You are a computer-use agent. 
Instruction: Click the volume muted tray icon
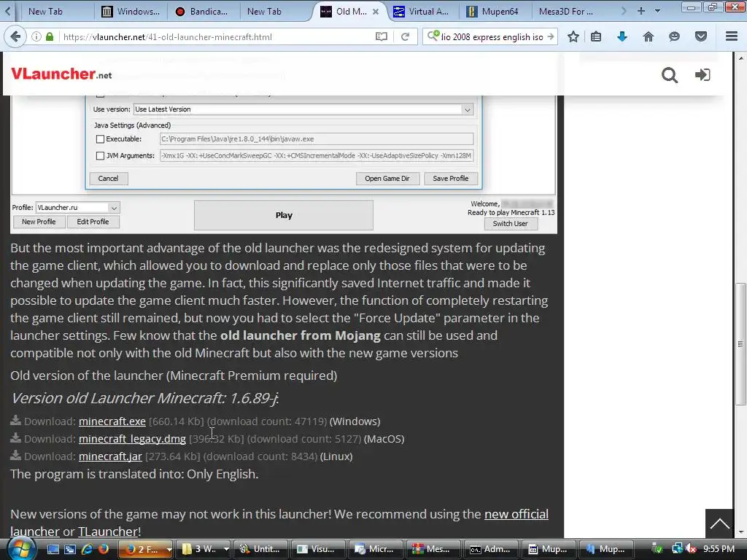click(692, 549)
